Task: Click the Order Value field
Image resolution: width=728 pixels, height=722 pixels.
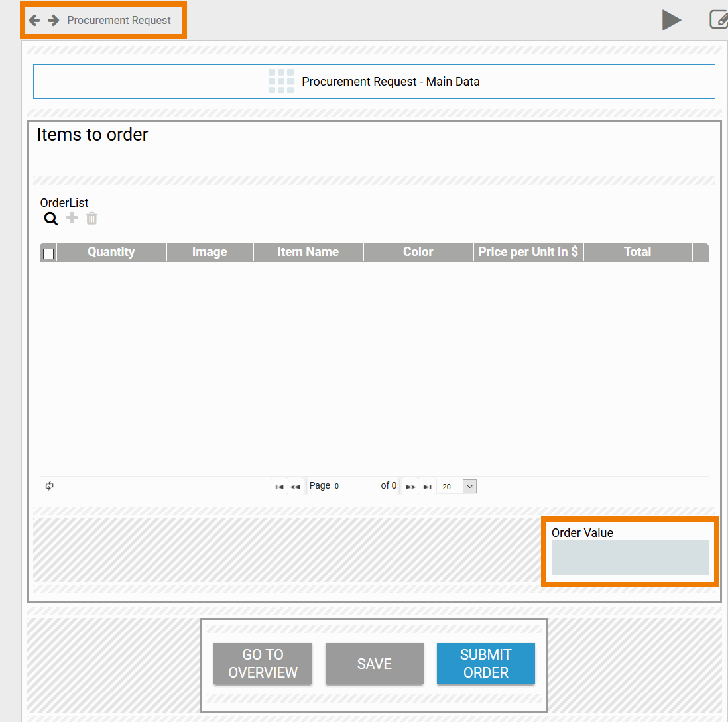Action: click(x=629, y=558)
